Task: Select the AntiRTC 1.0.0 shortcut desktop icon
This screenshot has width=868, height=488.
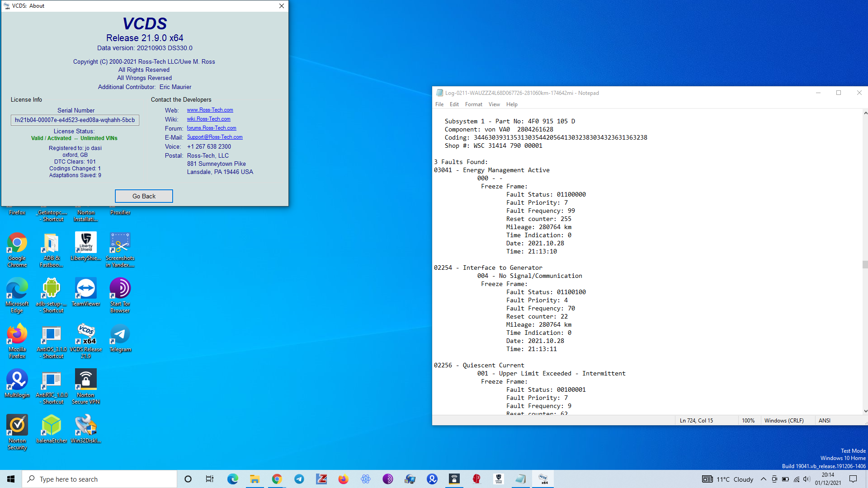Action: (x=52, y=387)
